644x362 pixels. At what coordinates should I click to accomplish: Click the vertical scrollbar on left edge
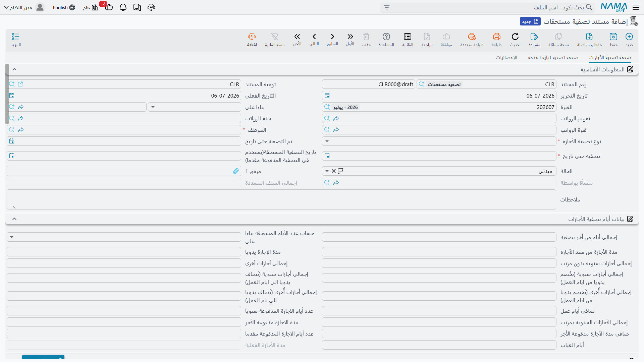tap(7, 94)
